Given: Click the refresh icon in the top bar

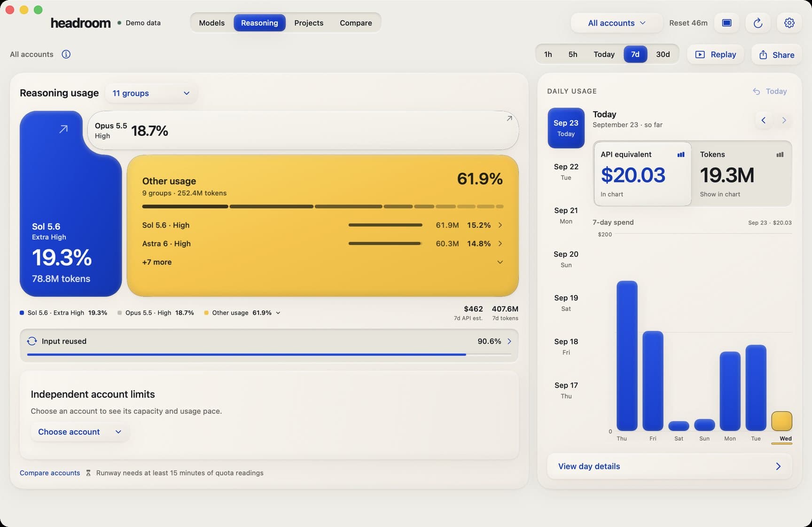Looking at the screenshot, I should [x=757, y=23].
